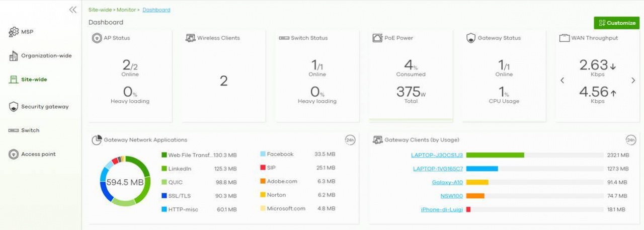This screenshot has width=644, height=230.
Task: Click the Dashboard breadcrumb link
Action: 156,10
